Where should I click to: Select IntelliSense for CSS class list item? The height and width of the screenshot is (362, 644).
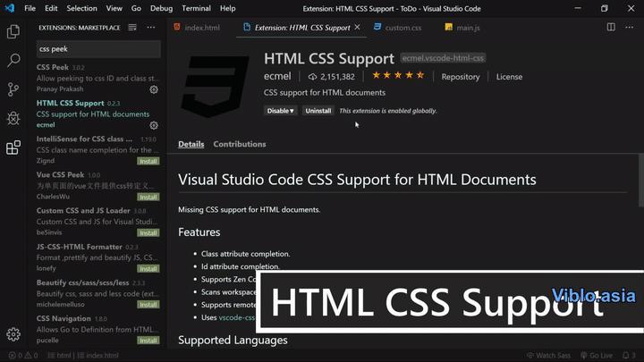(97, 150)
